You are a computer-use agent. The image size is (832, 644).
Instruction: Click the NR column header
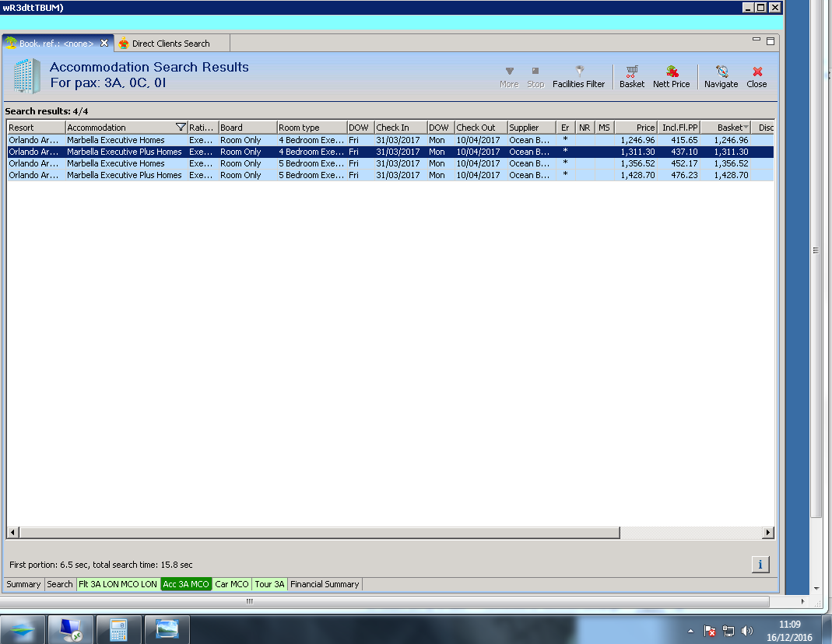pos(585,128)
